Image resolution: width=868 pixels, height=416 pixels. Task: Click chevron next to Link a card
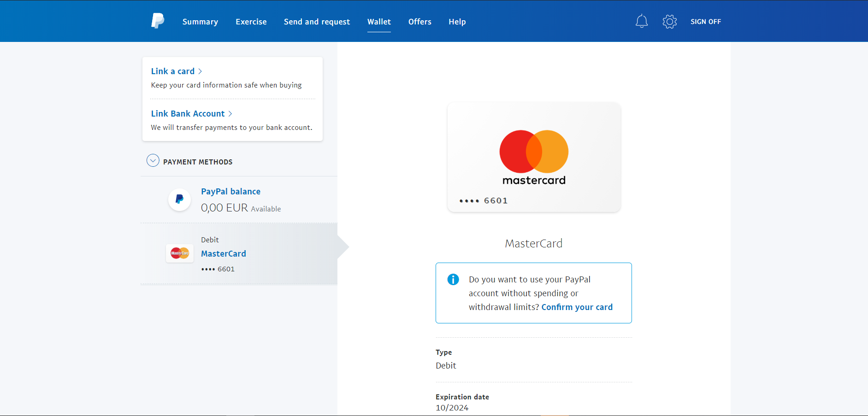coord(200,71)
